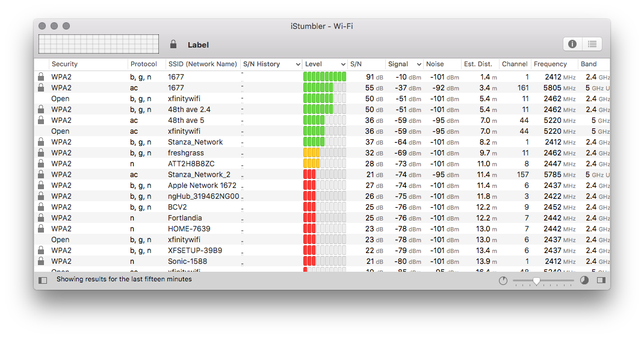Image resolution: width=644 pixels, height=338 pixels.
Task: Click the long time pie clock icon
Action: (584, 280)
